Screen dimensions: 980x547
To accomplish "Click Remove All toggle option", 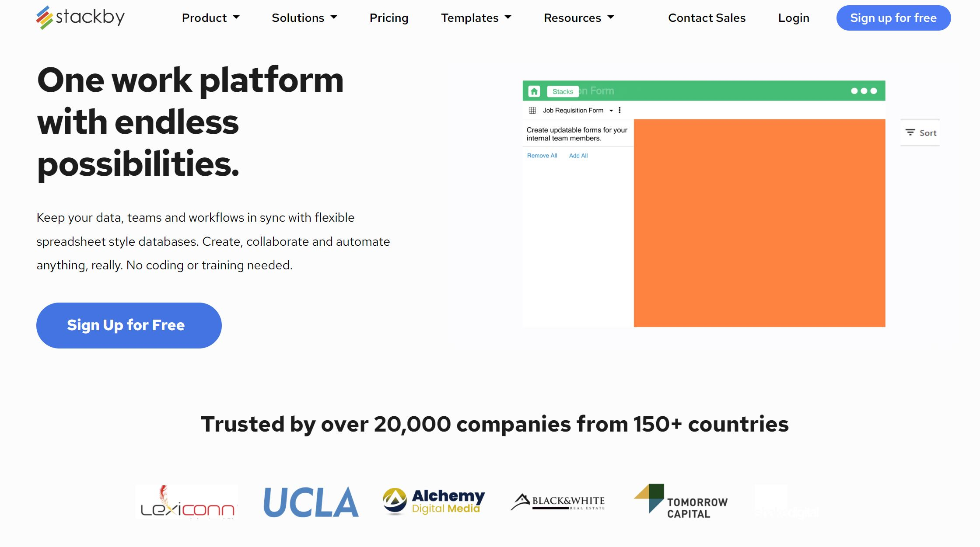I will pyautogui.click(x=542, y=155).
